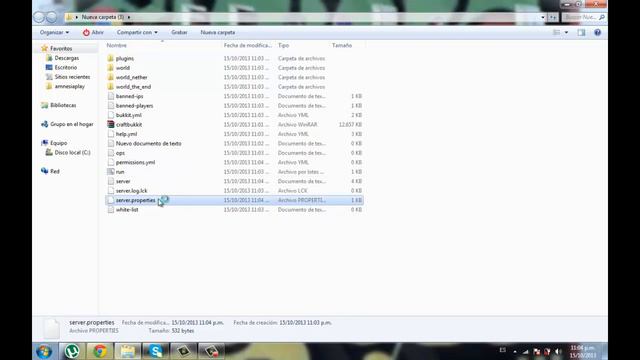This screenshot has width=640, height=360.
Task: Open the Organizar menu
Action: coord(54,32)
